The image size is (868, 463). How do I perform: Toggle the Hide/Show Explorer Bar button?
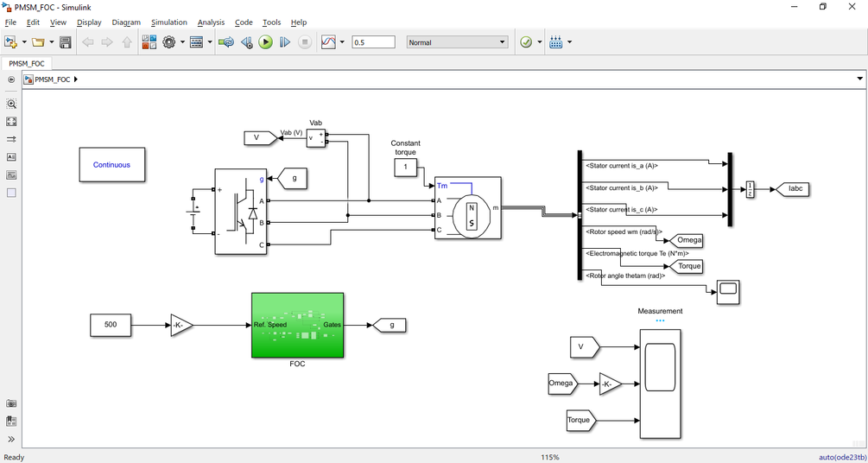(11, 79)
